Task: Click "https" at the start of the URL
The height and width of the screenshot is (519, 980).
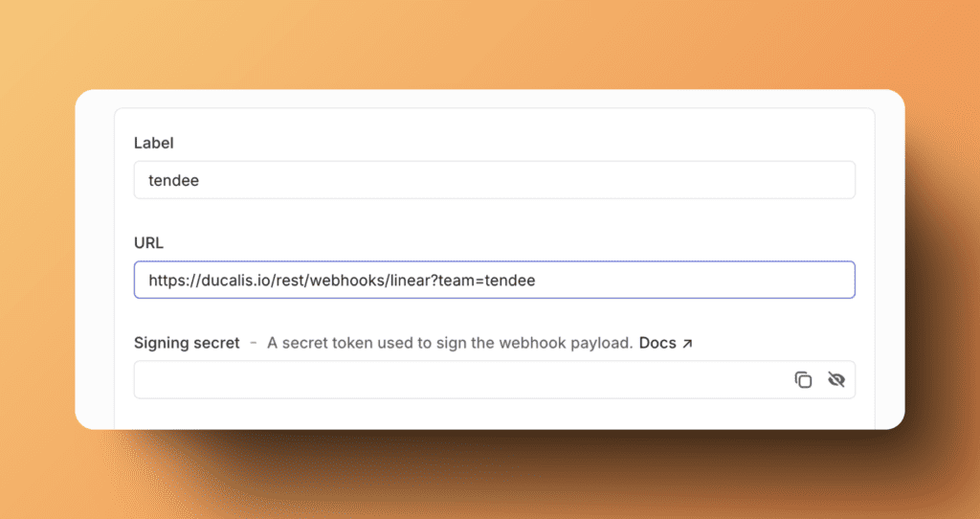Action: click(x=168, y=281)
